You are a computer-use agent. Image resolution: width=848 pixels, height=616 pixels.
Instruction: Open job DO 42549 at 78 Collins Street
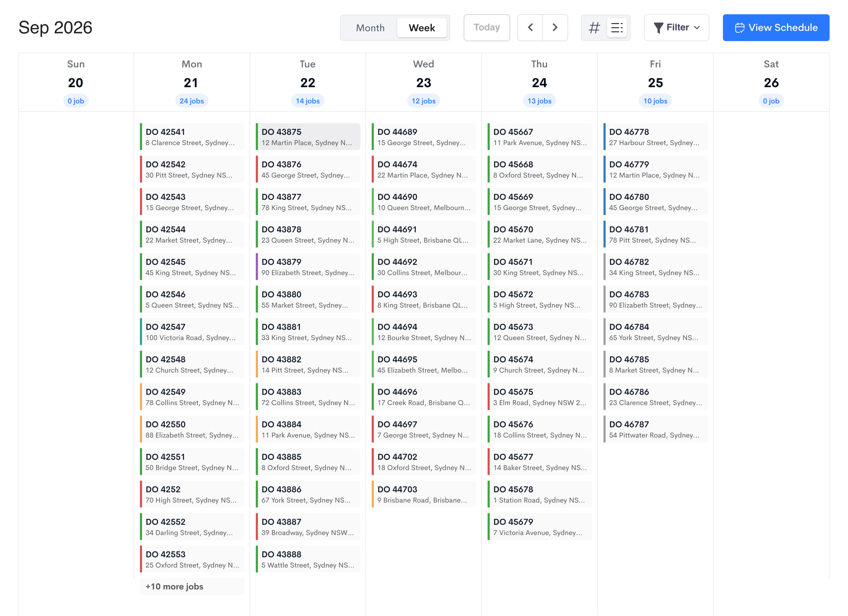(192, 396)
